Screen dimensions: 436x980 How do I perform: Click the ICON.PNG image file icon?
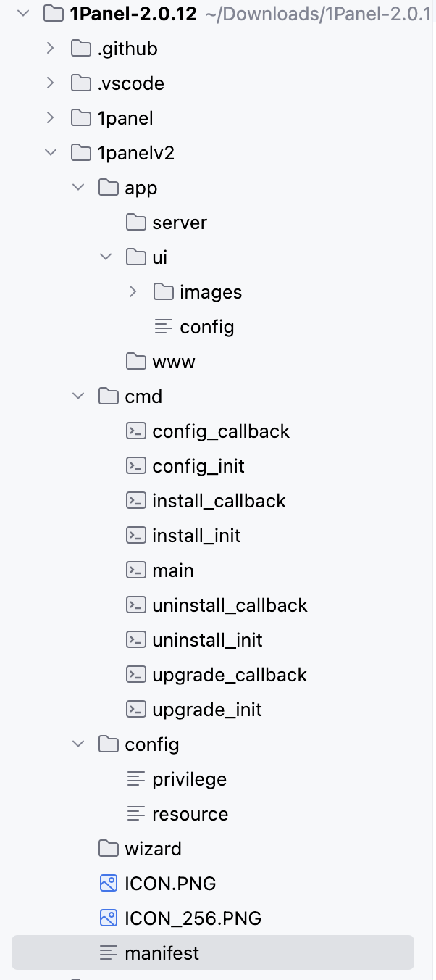click(108, 884)
